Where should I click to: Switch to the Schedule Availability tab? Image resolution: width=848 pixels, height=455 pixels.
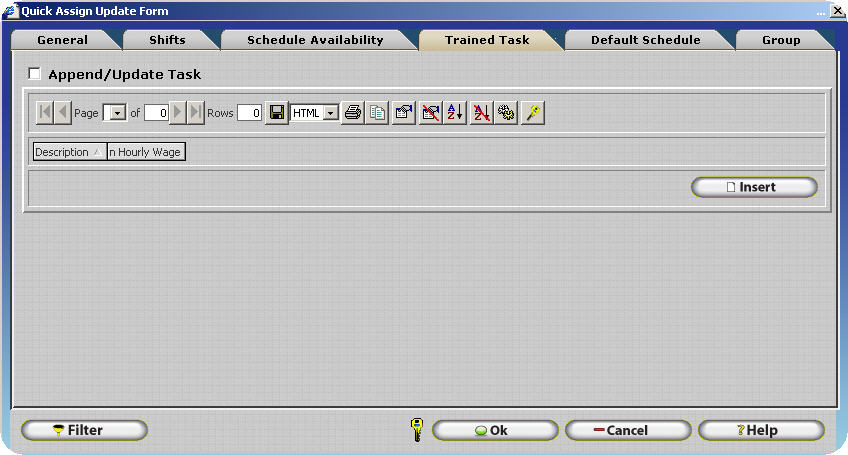click(315, 40)
